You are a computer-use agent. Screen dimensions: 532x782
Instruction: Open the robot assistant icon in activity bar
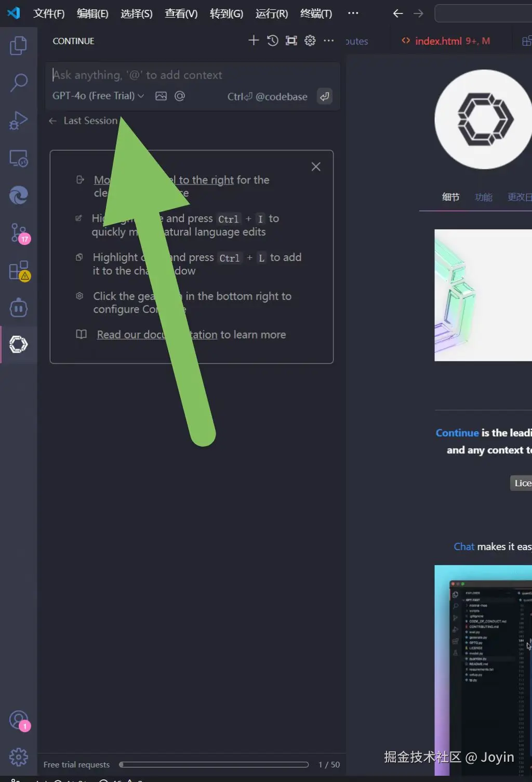tap(18, 308)
